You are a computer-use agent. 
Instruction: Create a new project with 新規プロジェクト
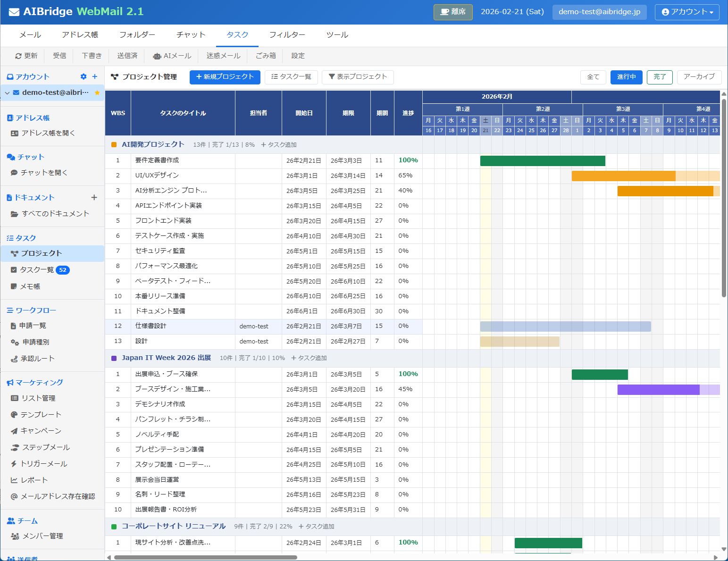coord(225,77)
